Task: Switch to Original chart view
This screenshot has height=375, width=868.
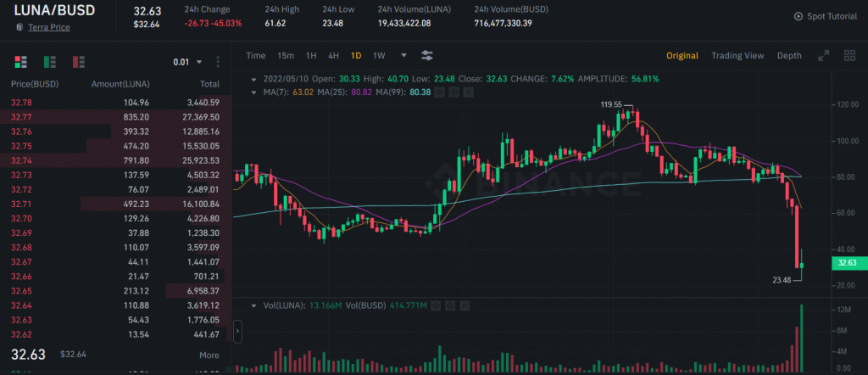Action: click(682, 55)
